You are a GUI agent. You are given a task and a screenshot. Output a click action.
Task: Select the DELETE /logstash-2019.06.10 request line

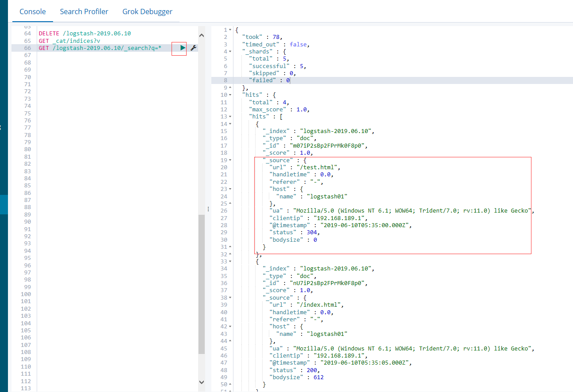[x=84, y=34]
